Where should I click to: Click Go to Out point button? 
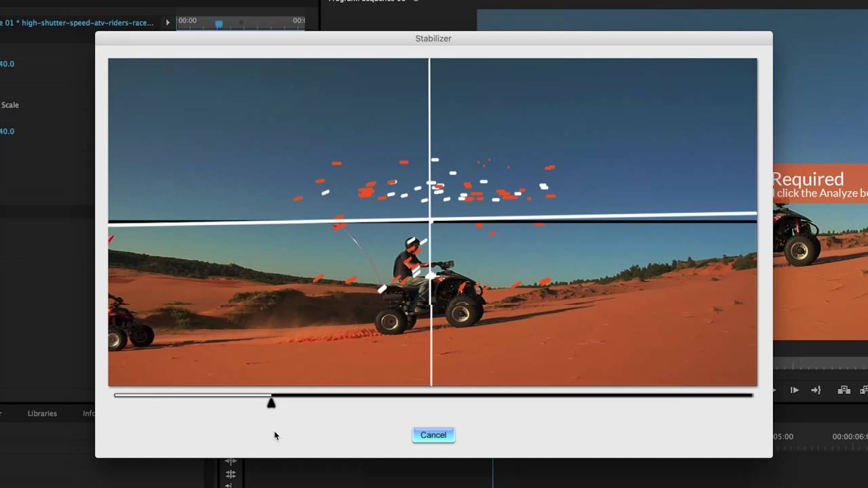pyautogui.click(x=816, y=390)
